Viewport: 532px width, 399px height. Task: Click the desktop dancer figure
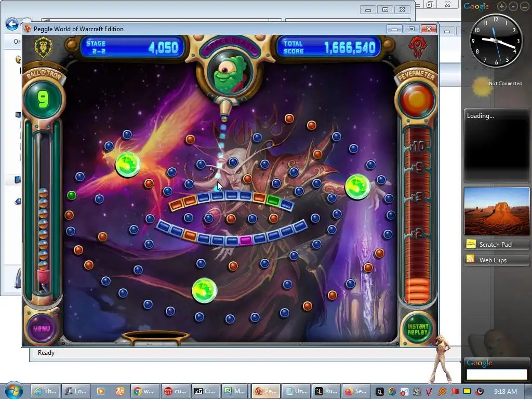coord(441,360)
